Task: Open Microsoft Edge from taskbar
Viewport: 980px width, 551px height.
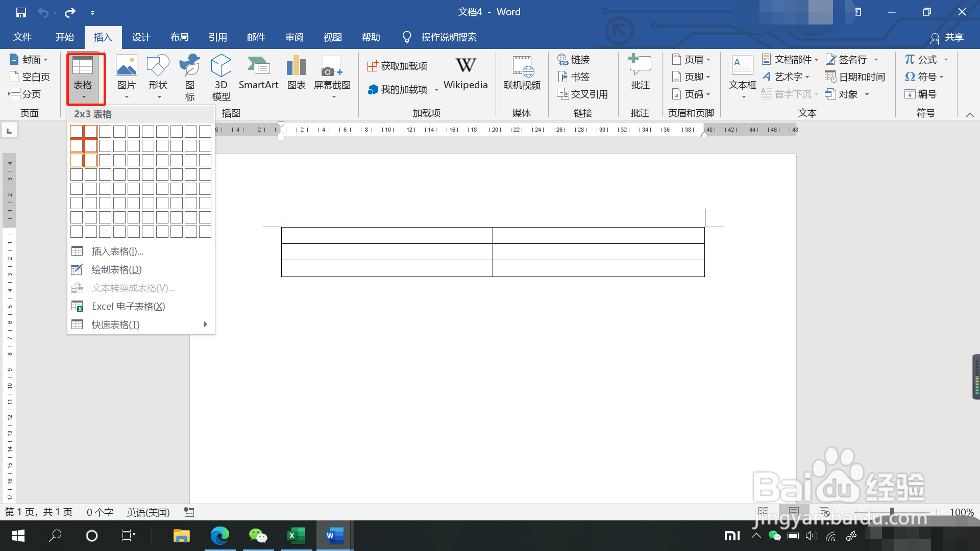Action: [220, 536]
